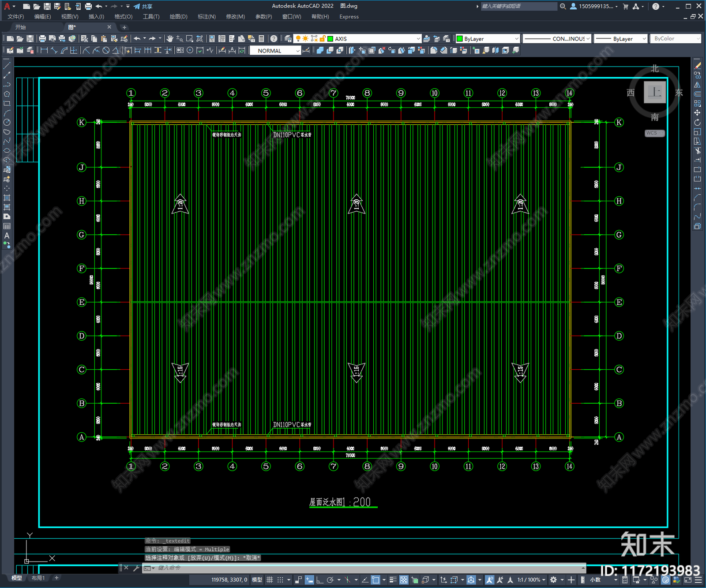Toggle polar tracking in status bar

tap(330, 580)
